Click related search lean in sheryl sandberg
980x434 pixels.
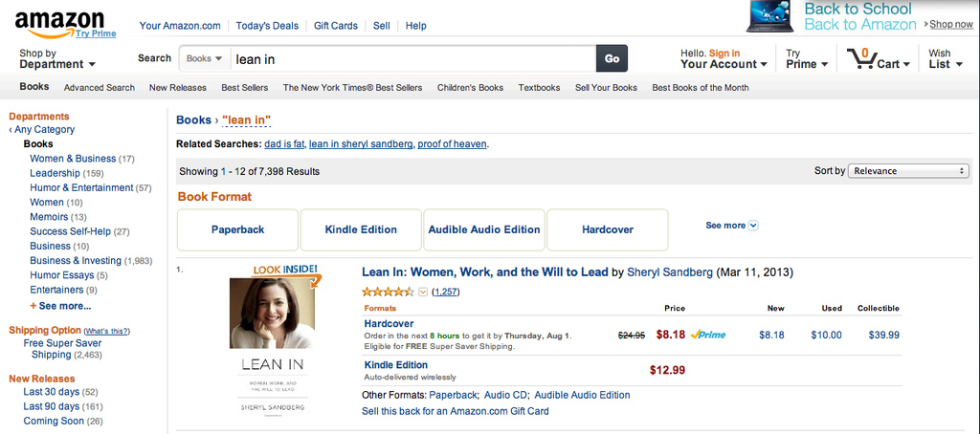[361, 144]
